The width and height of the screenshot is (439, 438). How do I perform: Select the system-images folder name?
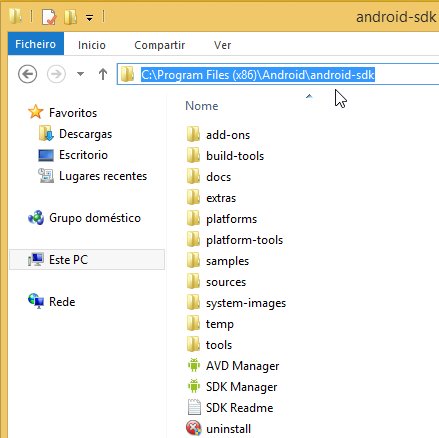(x=246, y=303)
